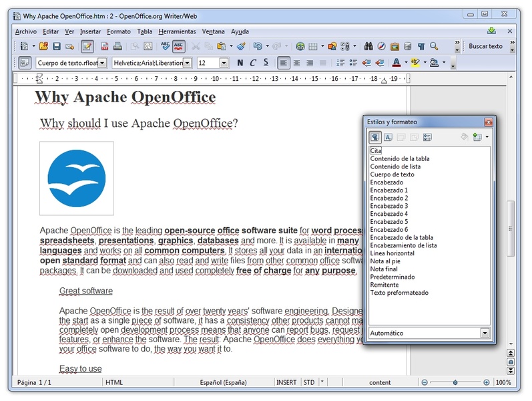Expand New document dropdown arrow
Viewport: 532px width, 401px height.
pyautogui.click(x=33, y=46)
